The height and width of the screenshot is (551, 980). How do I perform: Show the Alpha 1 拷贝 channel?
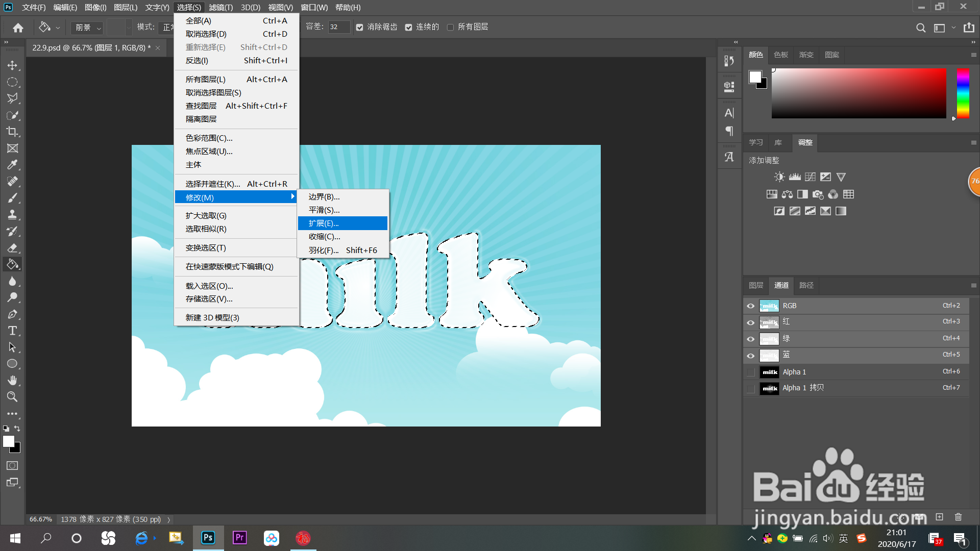751,389
